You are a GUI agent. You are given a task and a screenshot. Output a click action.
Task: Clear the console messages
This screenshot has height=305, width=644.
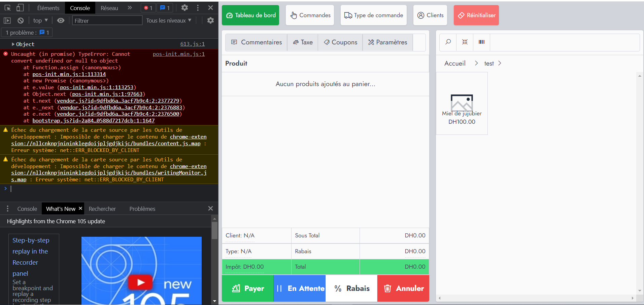point(21,20)
